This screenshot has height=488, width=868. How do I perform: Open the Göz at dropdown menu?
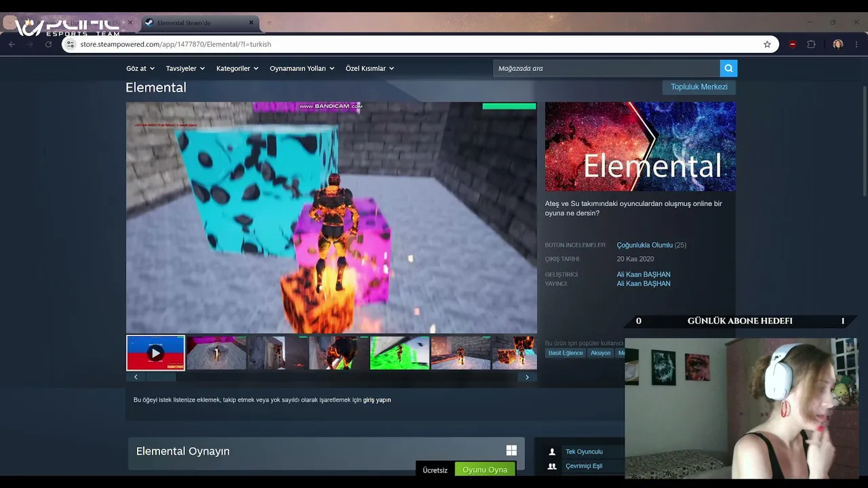click(x=140, y=68)
